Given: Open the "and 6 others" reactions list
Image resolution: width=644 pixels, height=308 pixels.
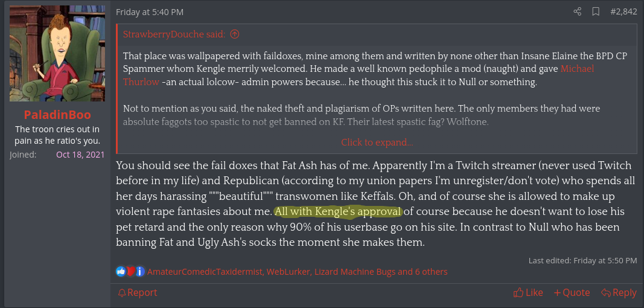Looking at the screenshot, I should click(422, 272).
